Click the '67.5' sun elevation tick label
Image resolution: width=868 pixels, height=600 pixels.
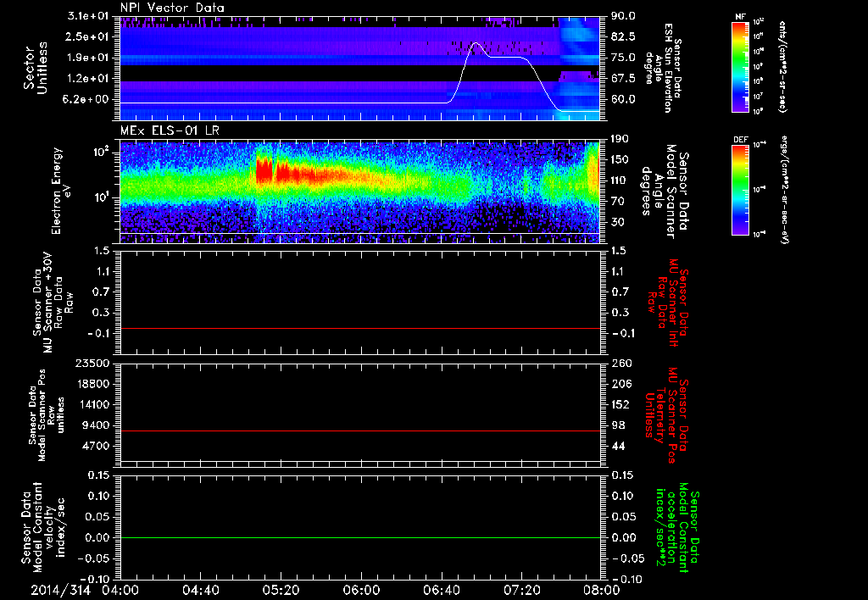point(623,79)
